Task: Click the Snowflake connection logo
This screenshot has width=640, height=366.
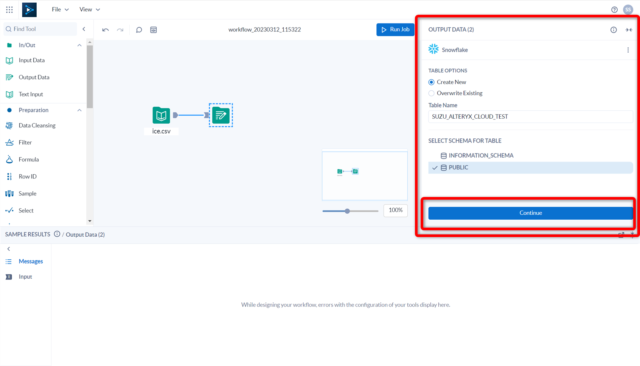Action: click(433, 49)
